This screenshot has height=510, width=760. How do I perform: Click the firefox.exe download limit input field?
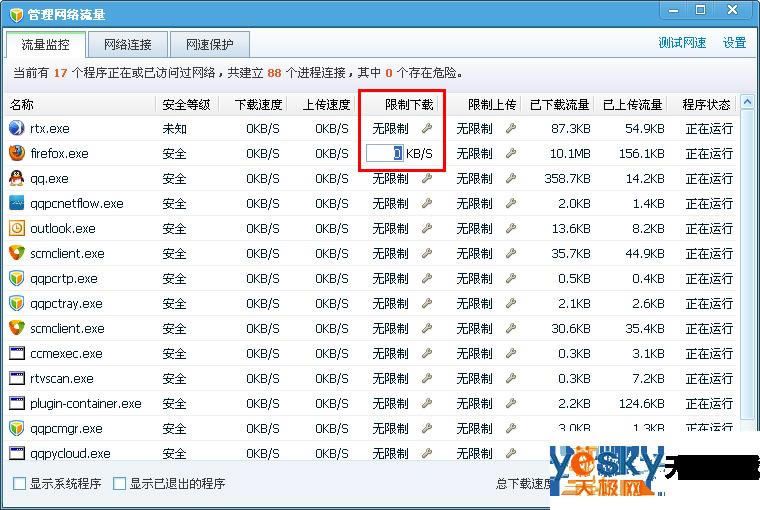385,154
